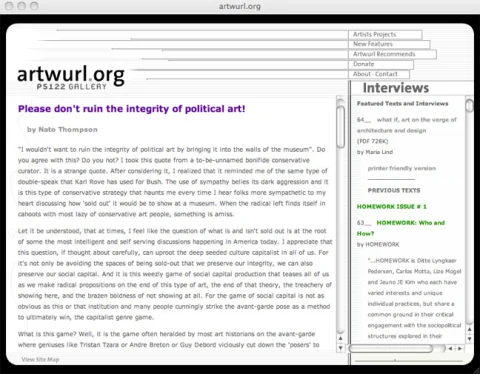Open the New Features menu item
This screenshot has width=480, height=374.
(373, 44)
